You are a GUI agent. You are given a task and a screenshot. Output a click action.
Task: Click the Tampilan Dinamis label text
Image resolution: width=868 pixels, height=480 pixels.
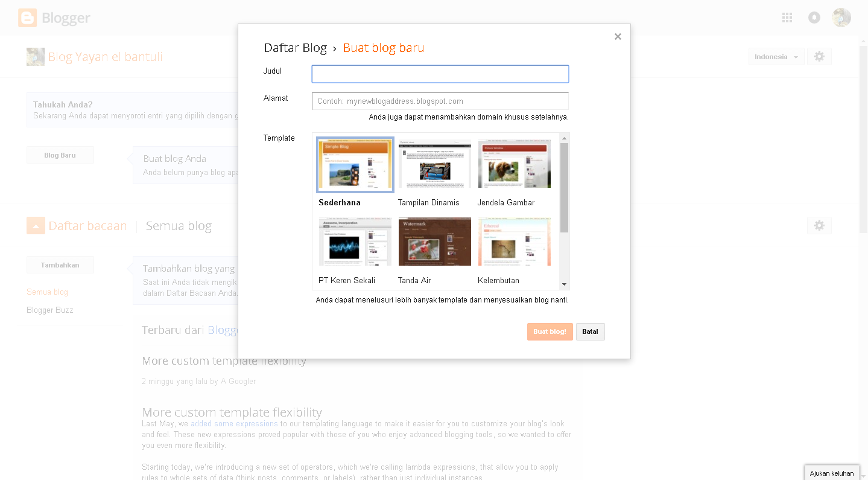click(x=429, y=203)
